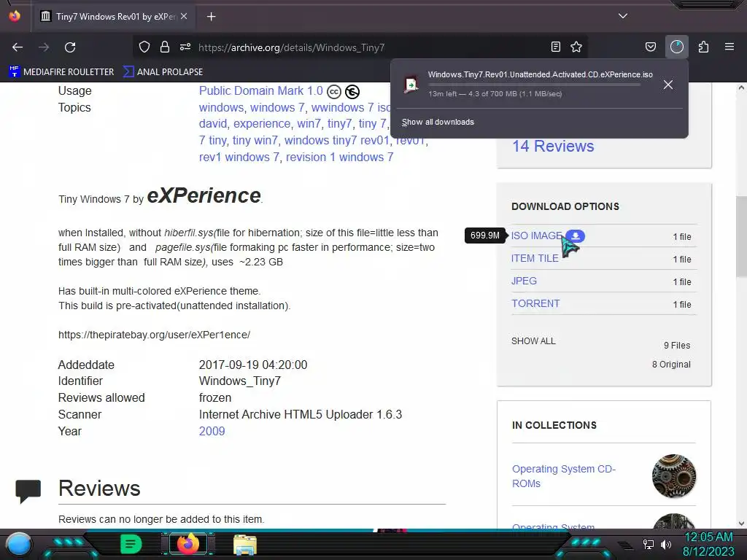Screen dimensions: 747x560
Task: Close the Tiny7 Windows tab
Action: pos(184,16)
